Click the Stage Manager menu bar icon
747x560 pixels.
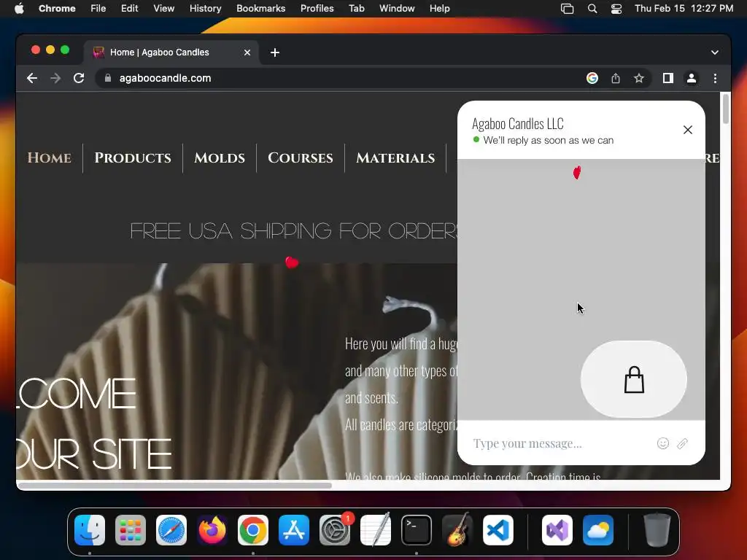(567, 8)
